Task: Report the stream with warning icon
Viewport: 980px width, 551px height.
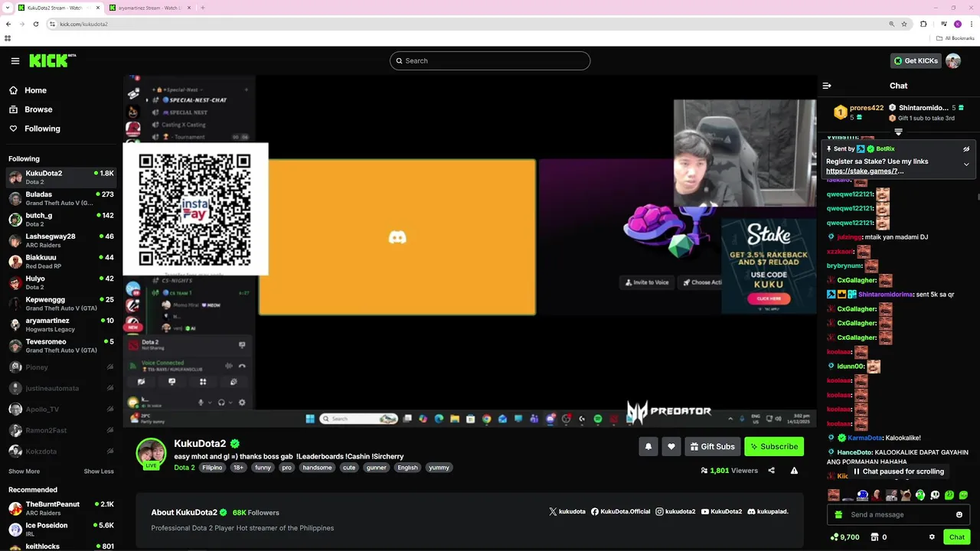Action: click(x=794, y=471)
